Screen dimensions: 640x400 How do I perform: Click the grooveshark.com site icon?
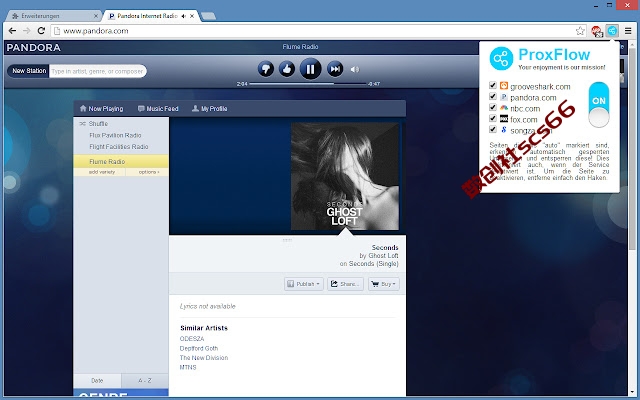(x=504, y=86)
